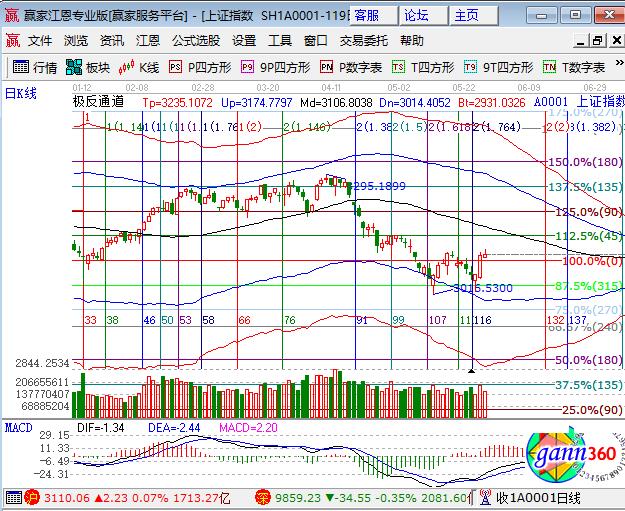Select the 9T四方形 tool

tap(498, 67)
